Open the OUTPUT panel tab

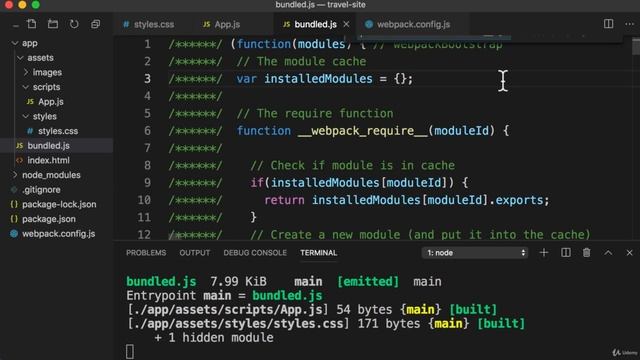(x=195, y=253)
